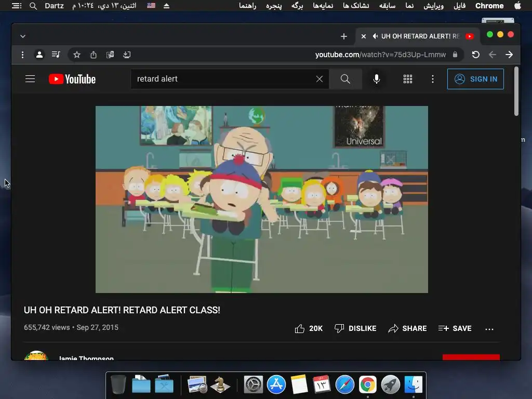Click the Dartz user name in menu bar
The height and width of the screenshot is (399, 532).
54,6
